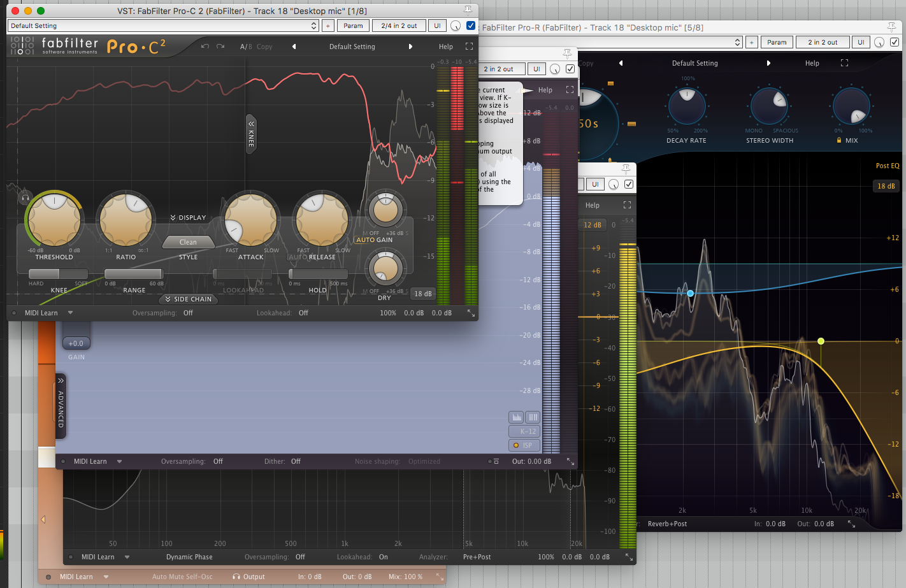The height and width of the screenshot is (588, 906).
Task: Expand the SIDE CHAIN section
Action: (188, 299)
